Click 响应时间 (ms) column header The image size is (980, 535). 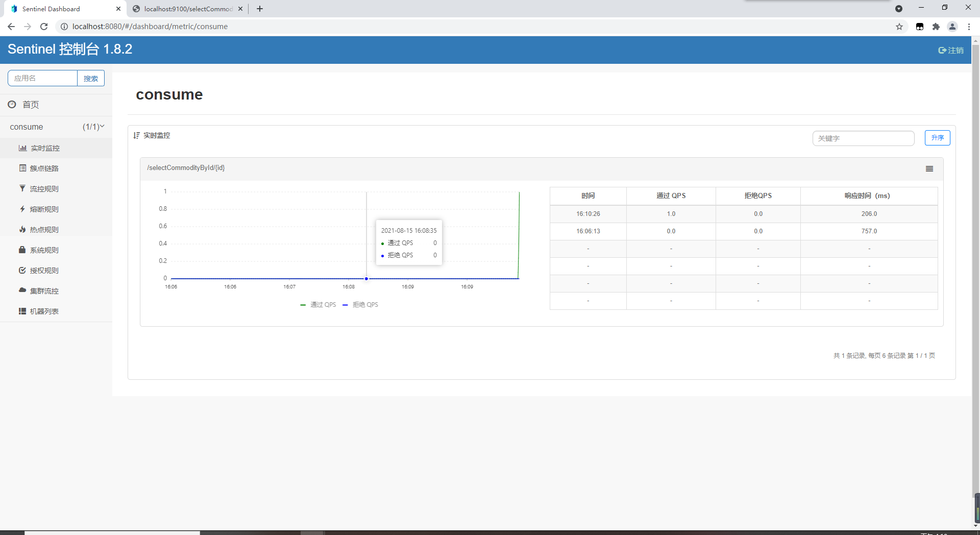(x=869, y=196)
